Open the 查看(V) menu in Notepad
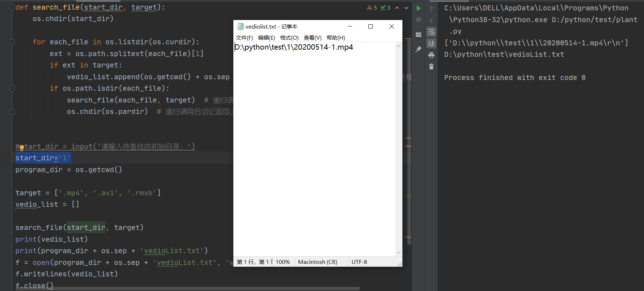 point(312,37)
